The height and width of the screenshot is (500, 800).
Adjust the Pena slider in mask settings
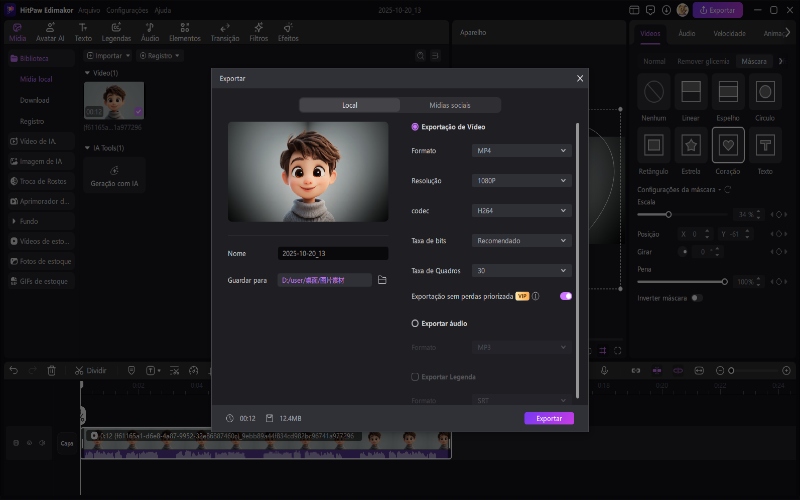click(725, 282)
